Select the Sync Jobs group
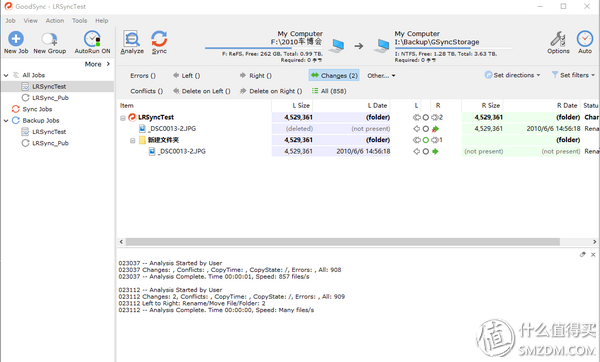600x362 pixels. [x=37, y=109]
